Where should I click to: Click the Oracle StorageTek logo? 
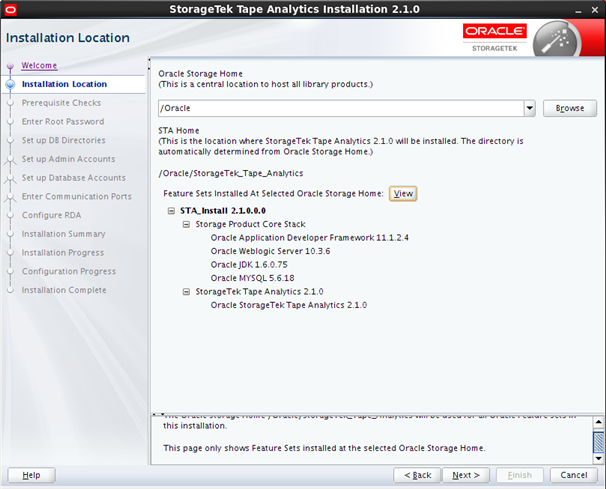[495, 37]
